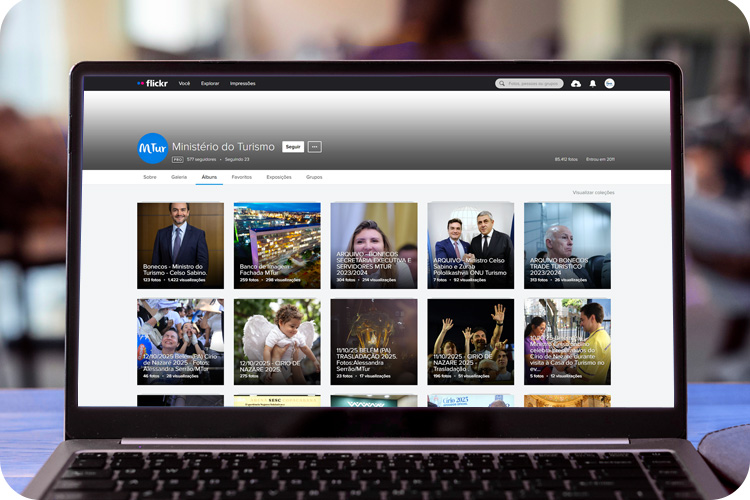Switch to the Favoritos tab

pos(242,177)
